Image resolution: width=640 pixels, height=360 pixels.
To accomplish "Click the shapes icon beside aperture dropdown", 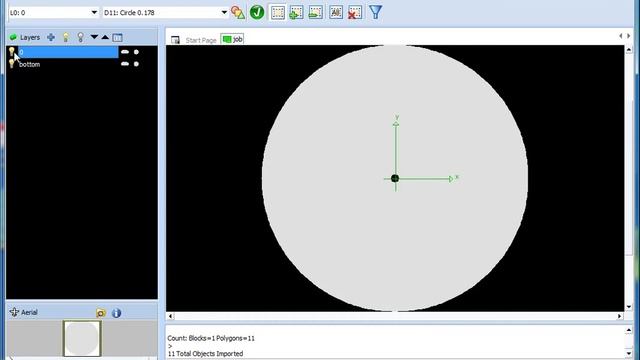I will [x=238, y=12].
